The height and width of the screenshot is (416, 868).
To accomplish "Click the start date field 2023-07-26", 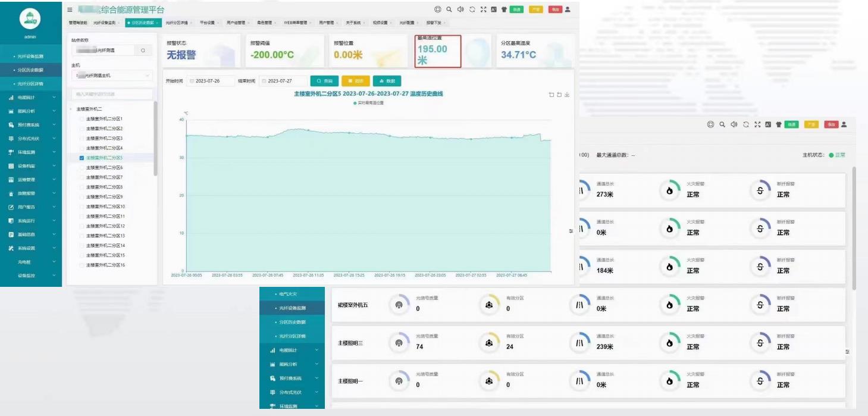I will pyautogui.click(x=211, y=81).
